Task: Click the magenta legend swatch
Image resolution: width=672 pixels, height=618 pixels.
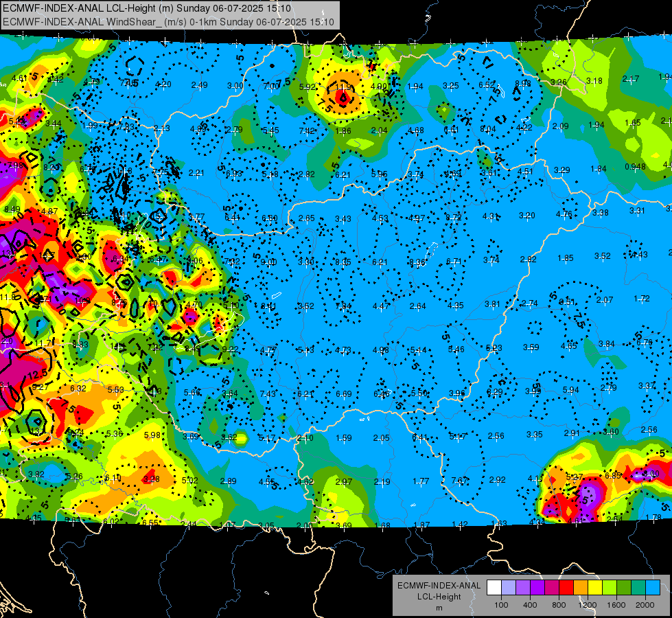Action: (x=552, y=588)
